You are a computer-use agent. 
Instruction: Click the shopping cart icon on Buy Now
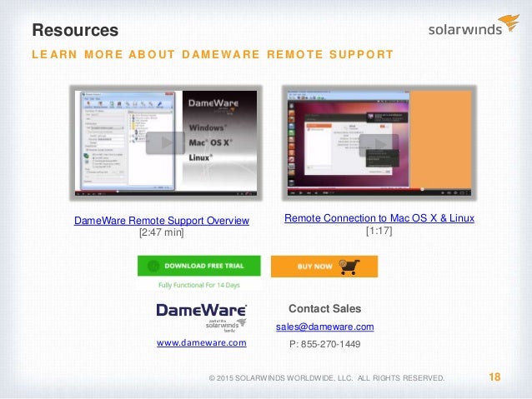pos(349,267)
